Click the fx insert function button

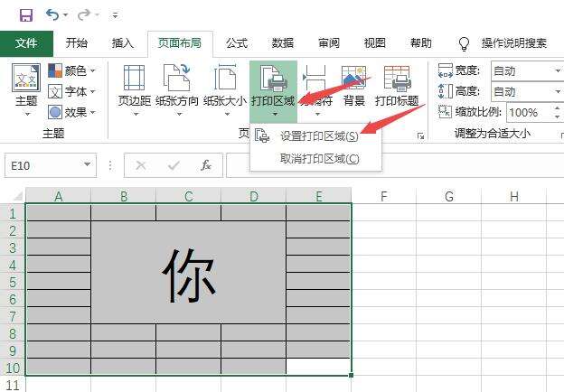pyautogui.click(x=206, y=165)
